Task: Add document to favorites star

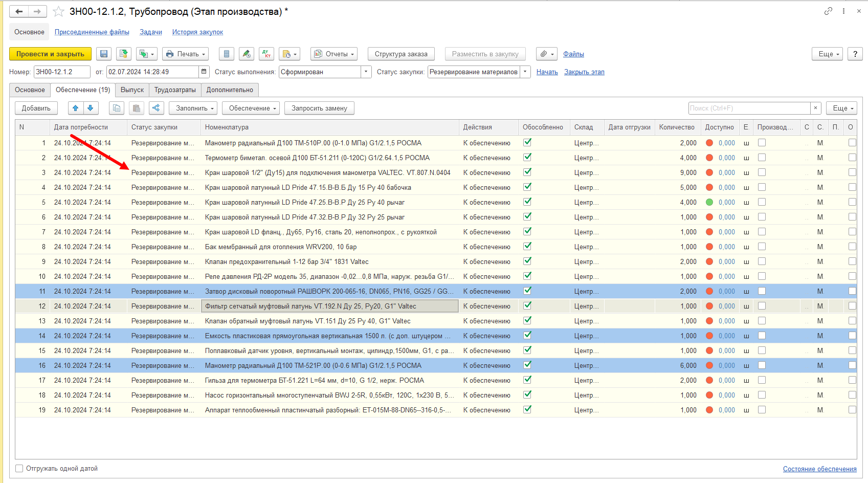Action: pos(59,11)
